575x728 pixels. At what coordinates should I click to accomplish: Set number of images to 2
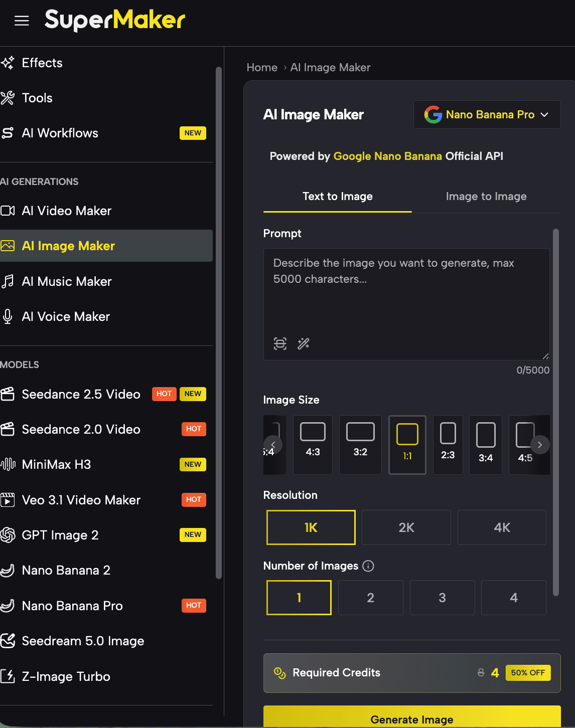tap(371, 598)
